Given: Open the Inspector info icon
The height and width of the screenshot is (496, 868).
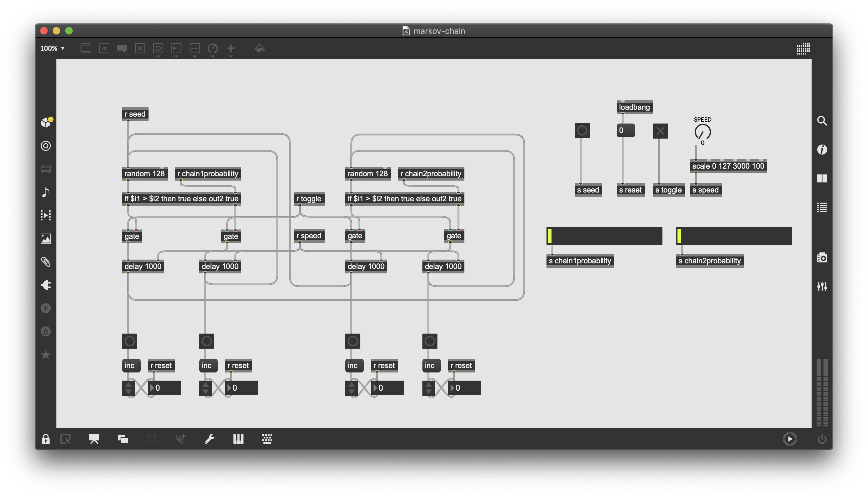Looking at the screenshot, I should coord(822,150).
